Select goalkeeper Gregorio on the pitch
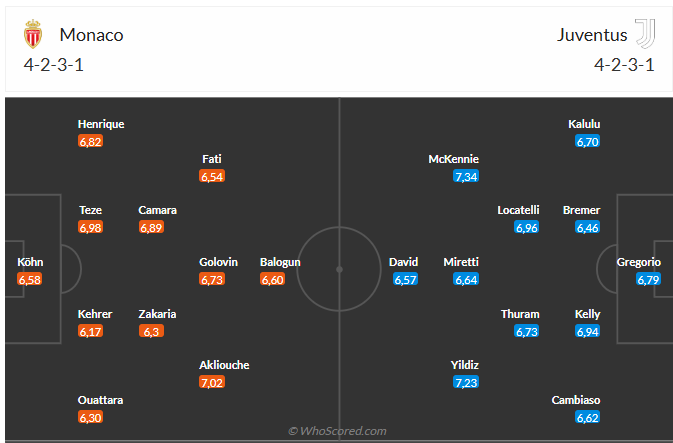Screen dimensions: 673x443 [x=638, y=262]
